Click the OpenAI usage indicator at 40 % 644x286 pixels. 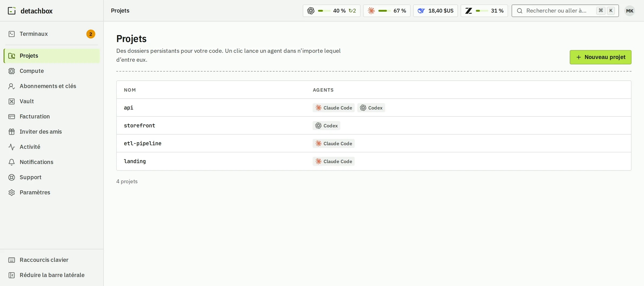331,11
